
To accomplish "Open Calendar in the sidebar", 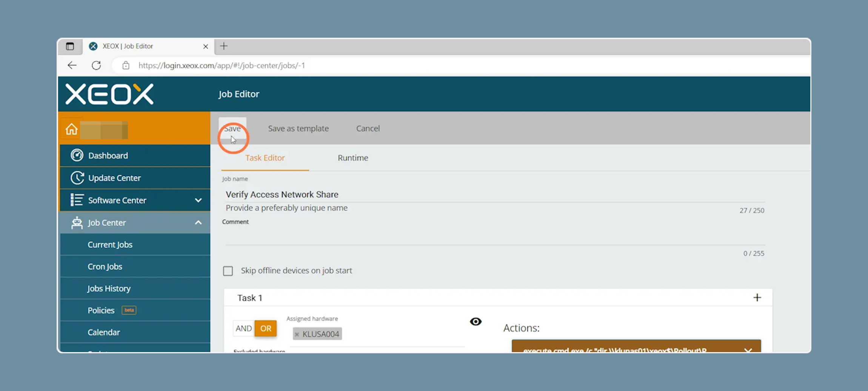I will tap(135, 332).
